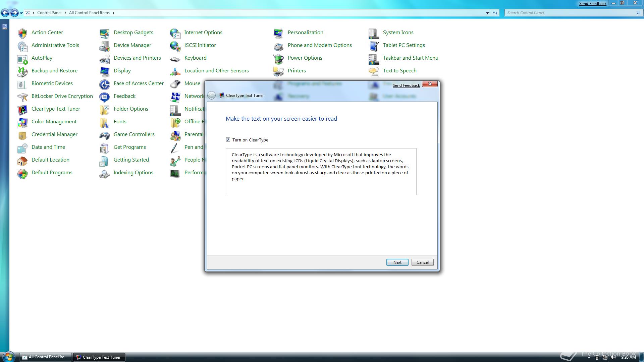The image size is (644, 362).
Task: Click the Forward arrow in Control Panel
Action: pyautogui.click(x=14, y=13)
